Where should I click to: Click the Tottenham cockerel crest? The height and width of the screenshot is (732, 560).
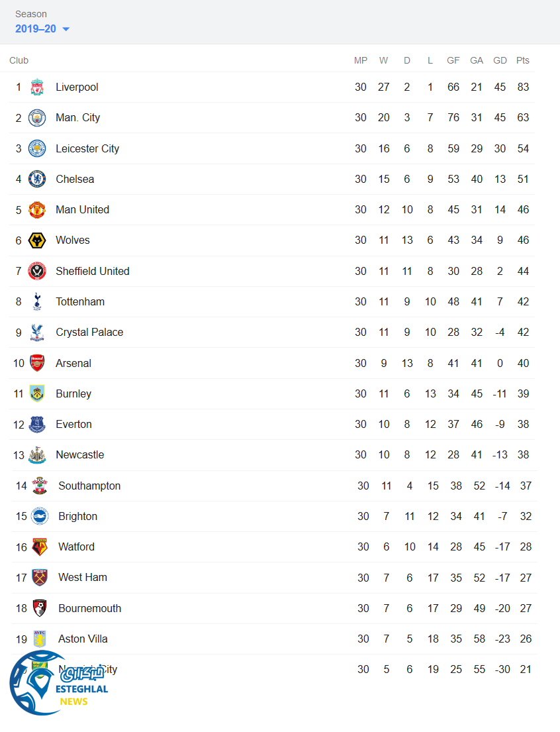coord(37,301)
